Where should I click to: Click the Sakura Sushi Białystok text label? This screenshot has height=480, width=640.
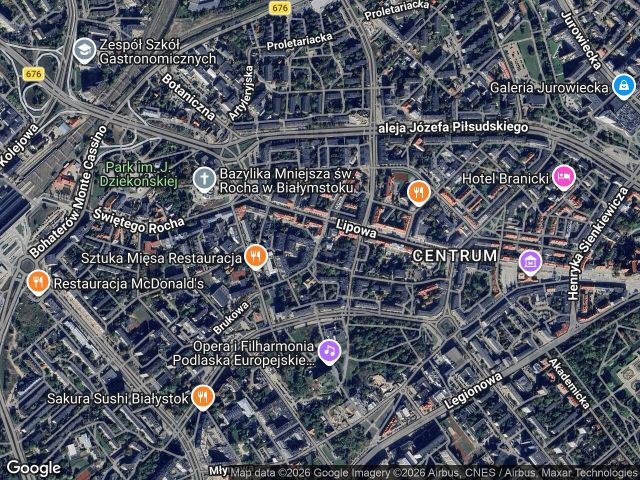point(118,398)
